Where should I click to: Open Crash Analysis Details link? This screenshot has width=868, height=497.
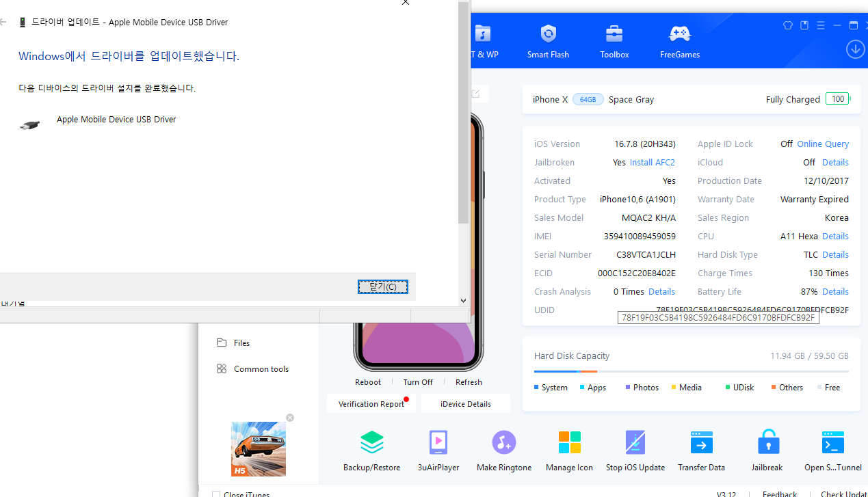661,292
